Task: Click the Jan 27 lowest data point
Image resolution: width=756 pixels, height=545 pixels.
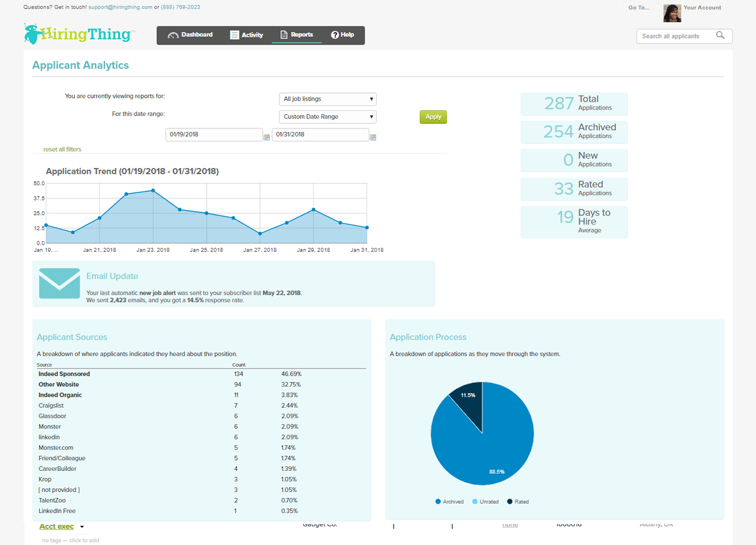Action: point(260,234)
